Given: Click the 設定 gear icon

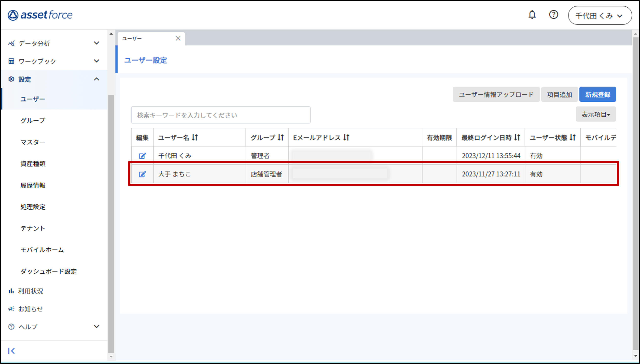Looking at the screenshot, I should [x=12, y=79].
